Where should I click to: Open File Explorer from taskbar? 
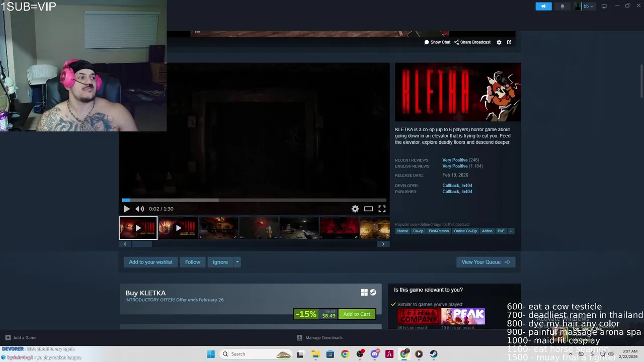pyautogui.click(x=315, y=354)
